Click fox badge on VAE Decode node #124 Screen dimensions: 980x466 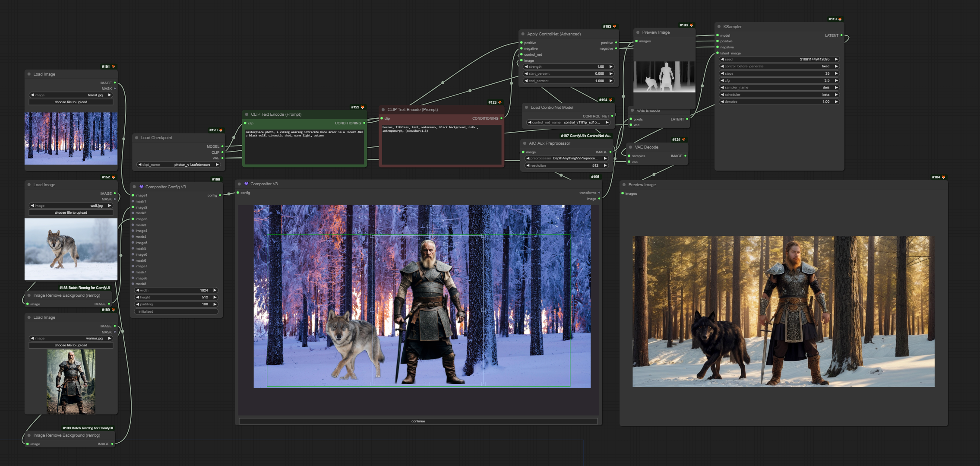click(684, 139)
